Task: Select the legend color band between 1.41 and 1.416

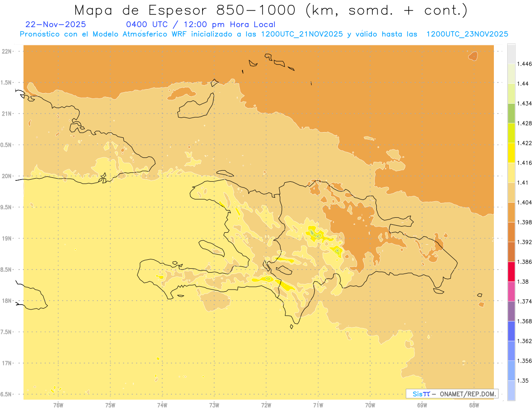Action: 512,172
